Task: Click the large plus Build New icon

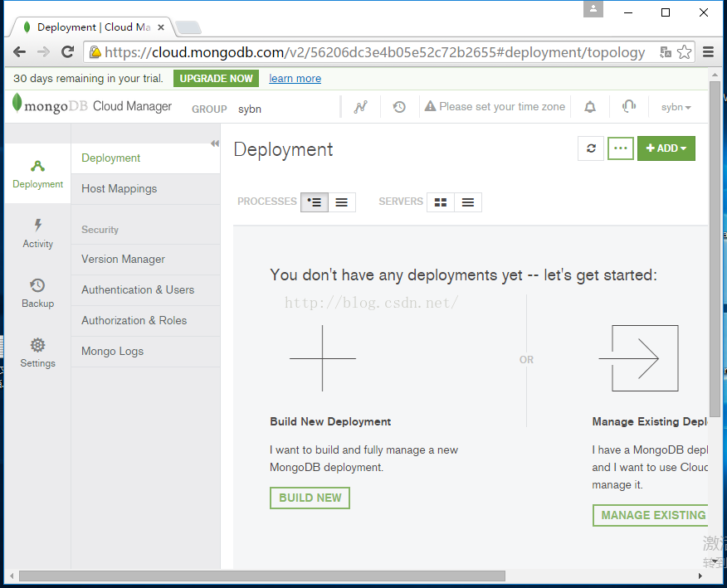Action: [x=323, y=358]
